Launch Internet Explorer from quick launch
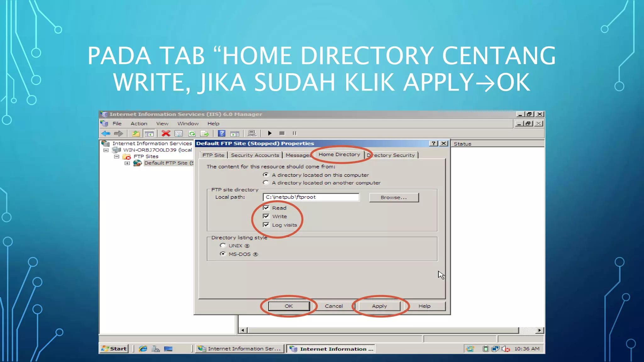The width and height of the screenshot is (644, 362). coord(143,349)
